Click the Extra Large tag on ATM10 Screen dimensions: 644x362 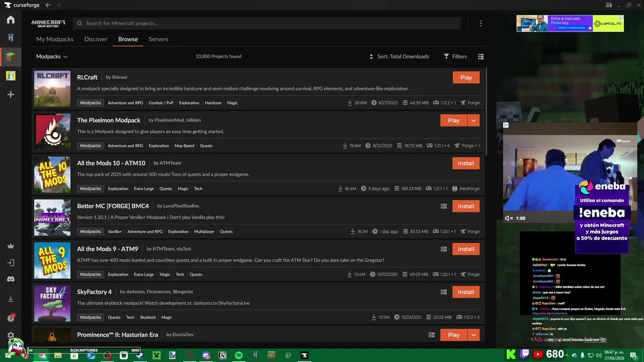(x=144, y=189)
